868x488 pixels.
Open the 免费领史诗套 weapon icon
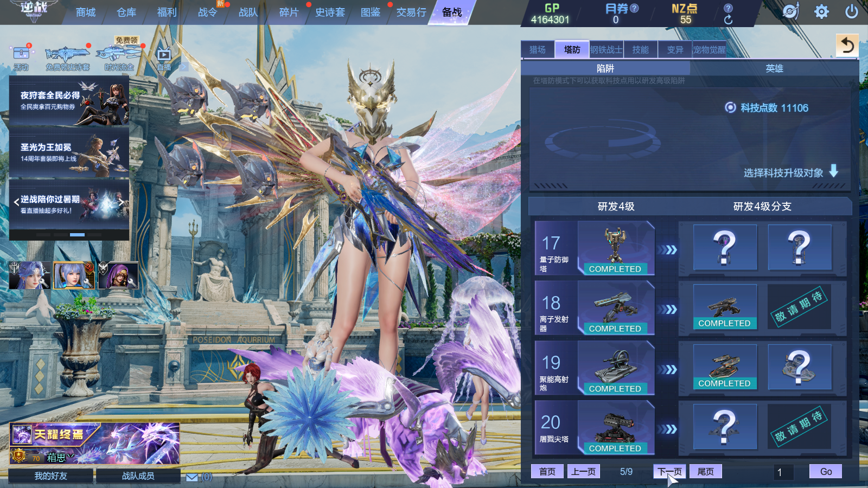(67, 59)
